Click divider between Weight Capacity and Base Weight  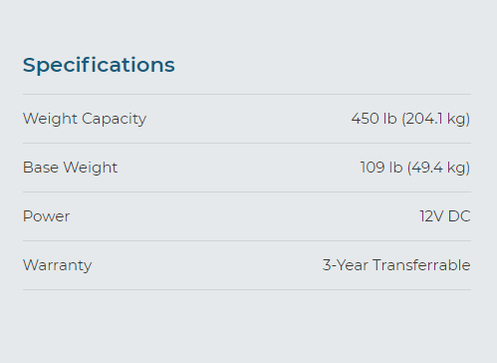(x=247, y=143)
